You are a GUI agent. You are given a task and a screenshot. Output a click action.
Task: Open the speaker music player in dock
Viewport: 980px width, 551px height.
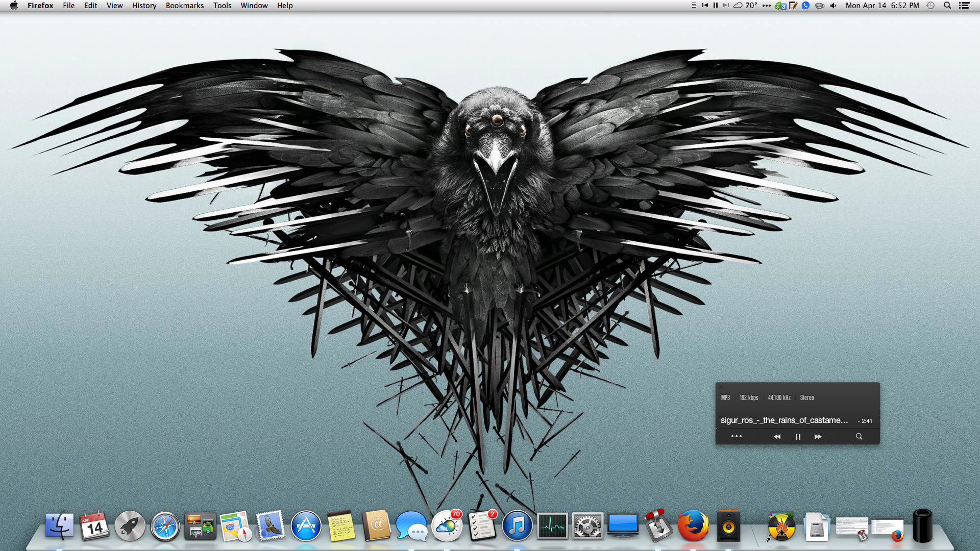tap(728, 525)
